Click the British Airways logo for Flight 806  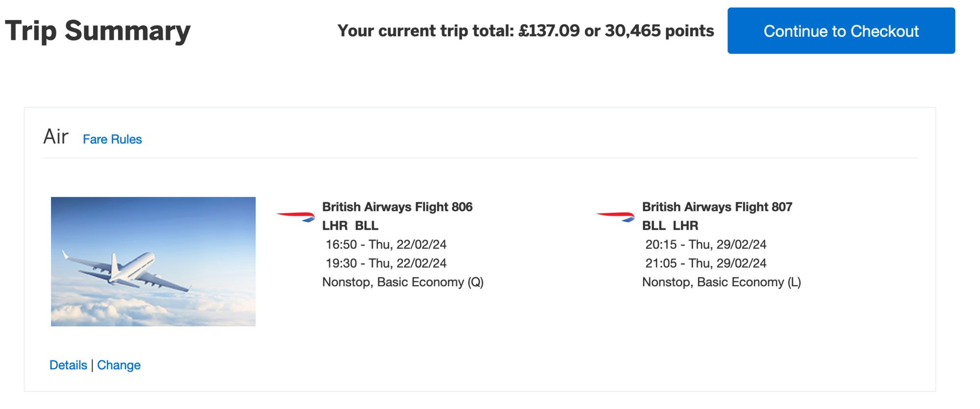pos(296,216)
